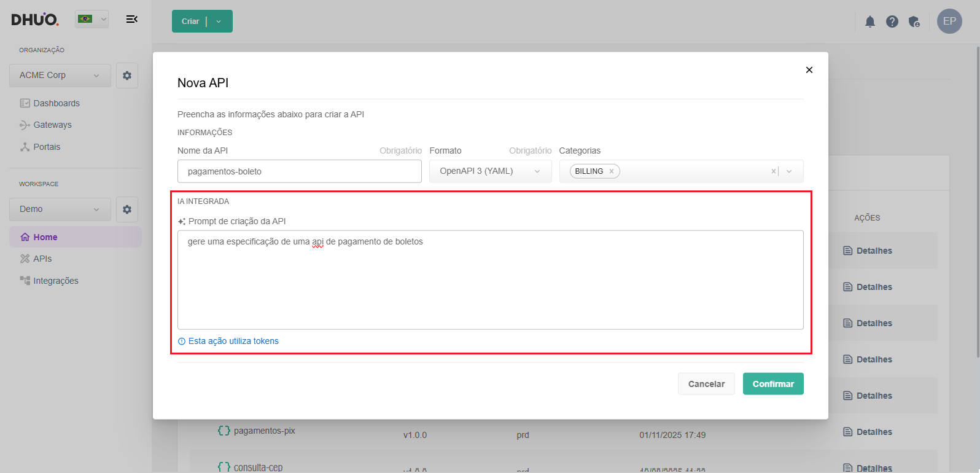This screenshot has width=980, height=473.
Task: Click the notifications bell icon
Action: click(869, 21)
